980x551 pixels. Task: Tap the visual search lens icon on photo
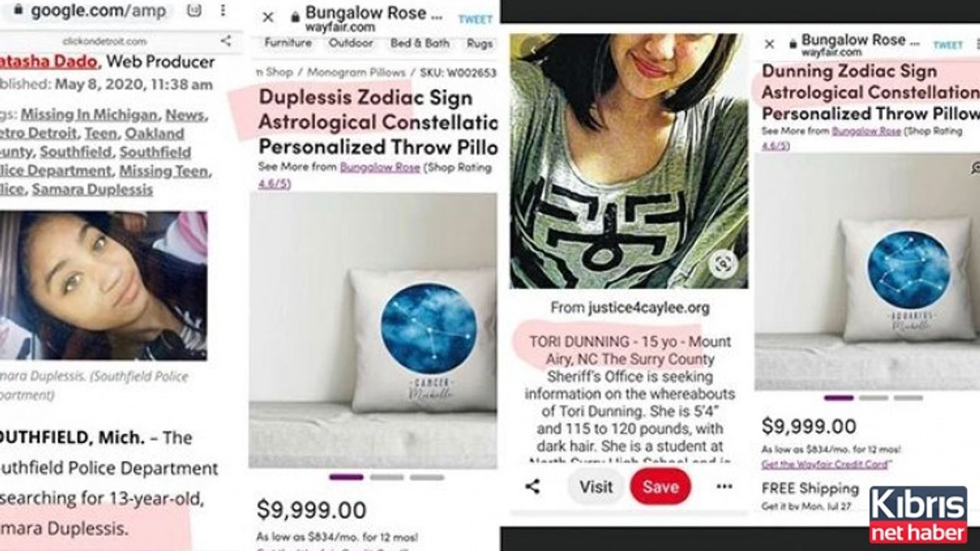pos(723,264)
